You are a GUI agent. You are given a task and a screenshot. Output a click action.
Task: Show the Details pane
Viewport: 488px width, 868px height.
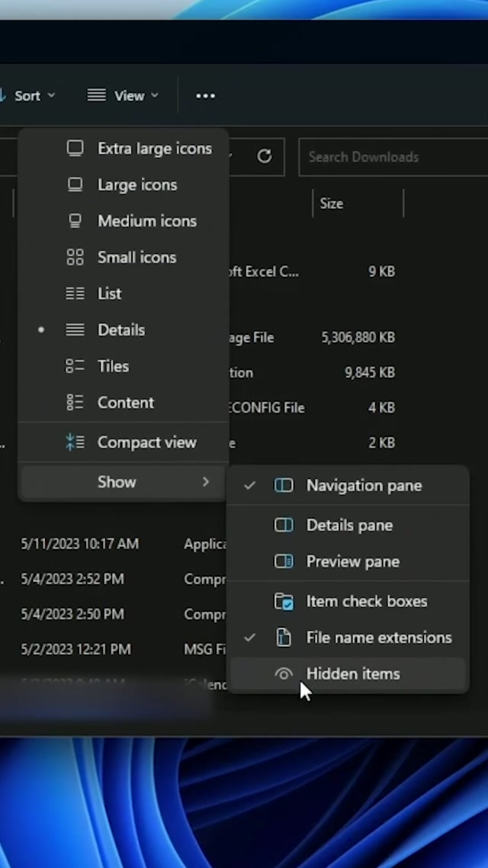(x=349, y=526)
